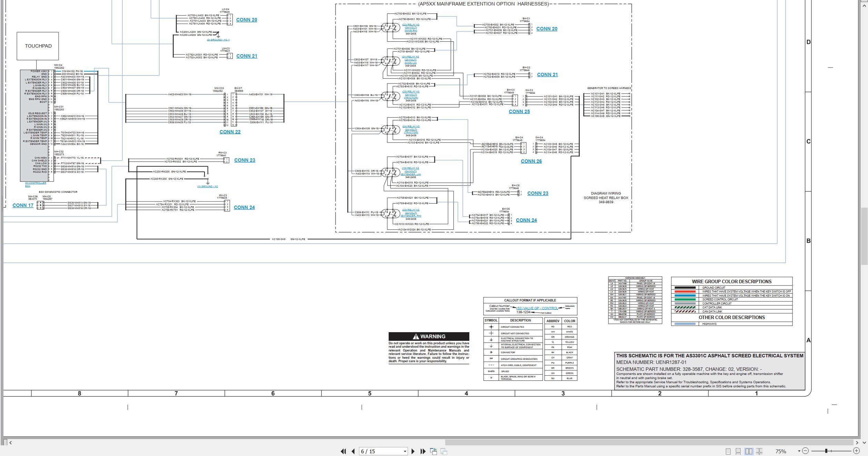The image size is (868, 456).
Task: Click the OTHER COLOR DESCRIPTIONS heading
Action: pos(731,317)
